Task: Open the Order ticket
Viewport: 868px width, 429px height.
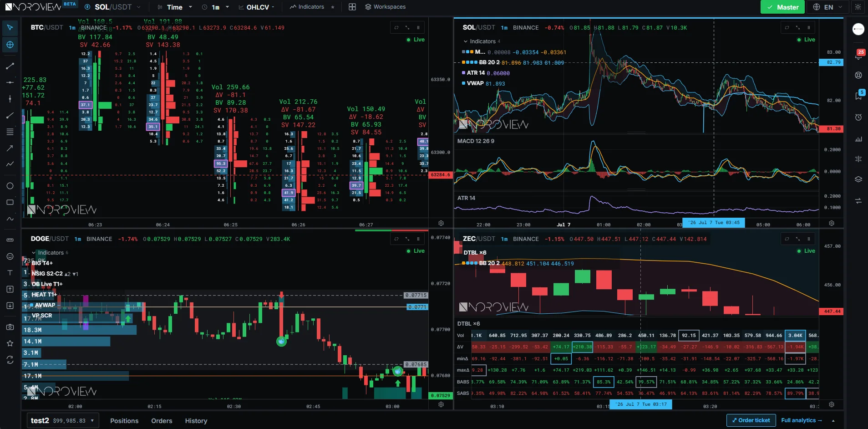Action: 751,420
